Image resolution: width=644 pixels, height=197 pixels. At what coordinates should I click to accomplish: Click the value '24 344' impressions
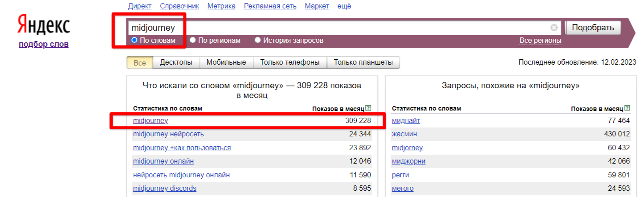click(x=360, y=134)
